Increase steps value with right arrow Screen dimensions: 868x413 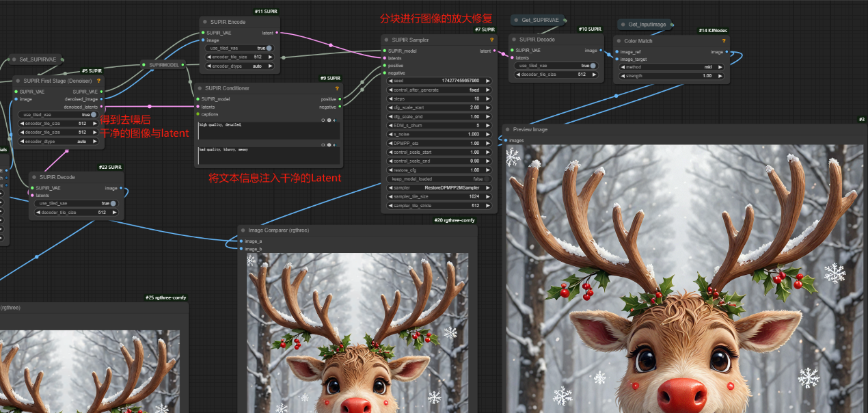click(x=488, y=98)
